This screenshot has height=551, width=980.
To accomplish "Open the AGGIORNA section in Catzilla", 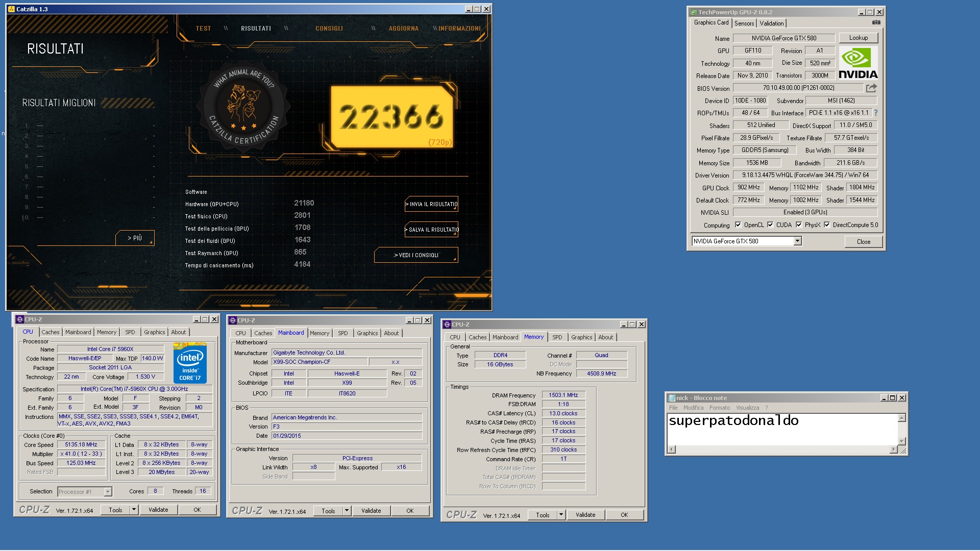I will tap(403, 29).
